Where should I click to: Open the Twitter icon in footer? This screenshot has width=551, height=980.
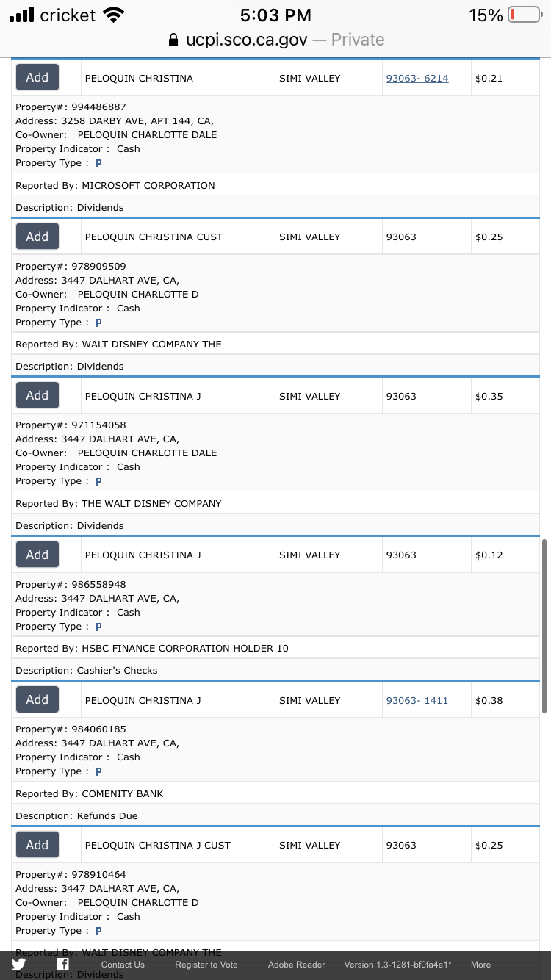click(19, 965)
